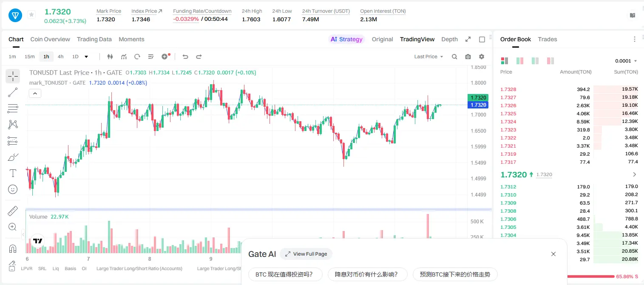
Task: Select the text annotation tool
Action: pyautogui.click(x=13, y=173)
